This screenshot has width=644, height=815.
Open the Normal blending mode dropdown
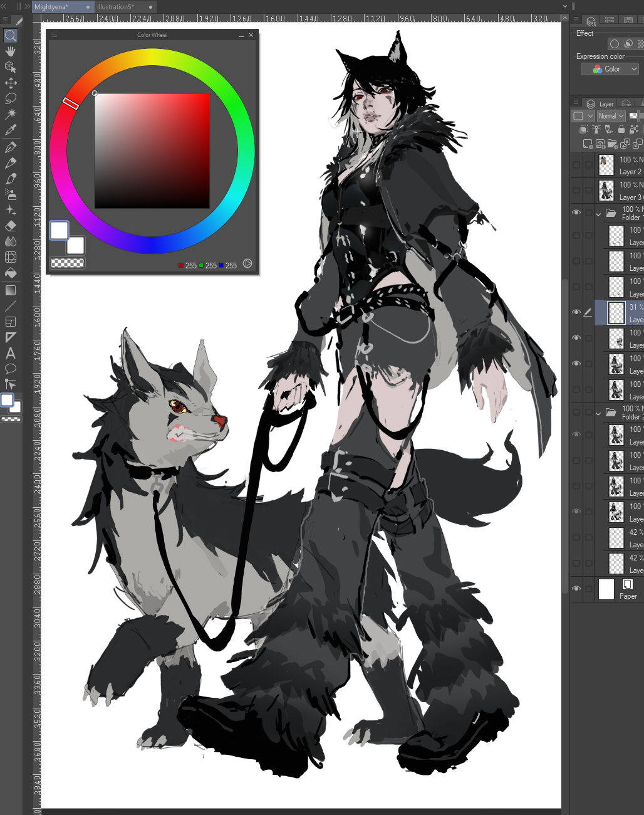click(x=611, y=116)
